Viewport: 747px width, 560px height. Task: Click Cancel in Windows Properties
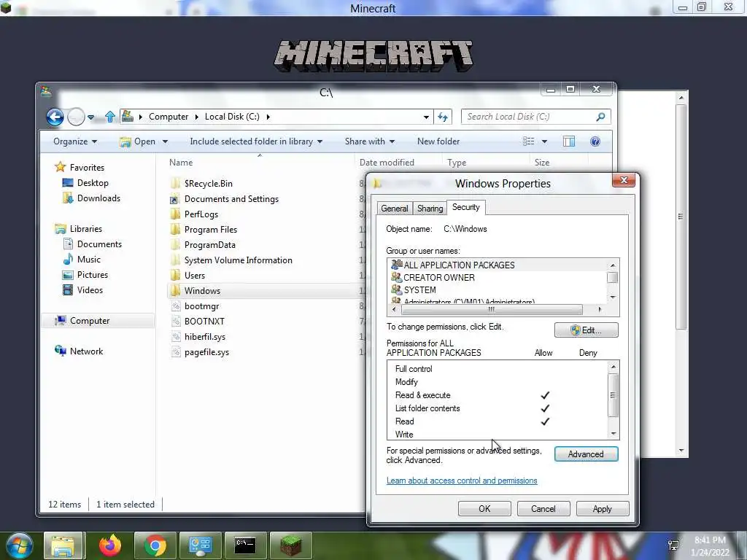tap(543, 508)
